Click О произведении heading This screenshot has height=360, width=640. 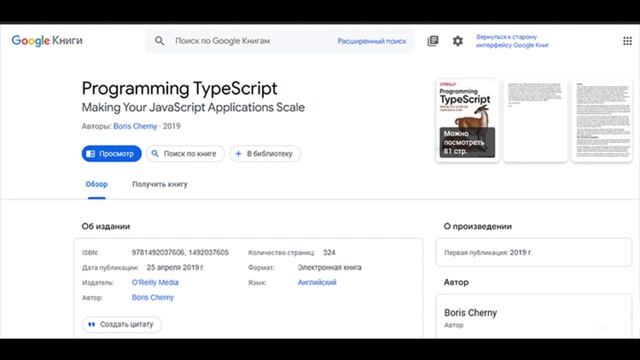(x=478, y=226)
